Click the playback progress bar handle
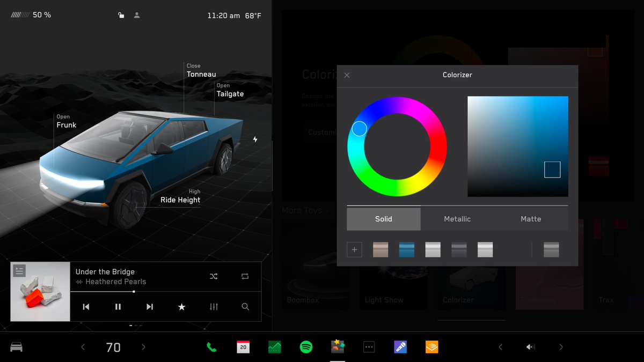Screen dimensions: 644x362 click(134, 292)
